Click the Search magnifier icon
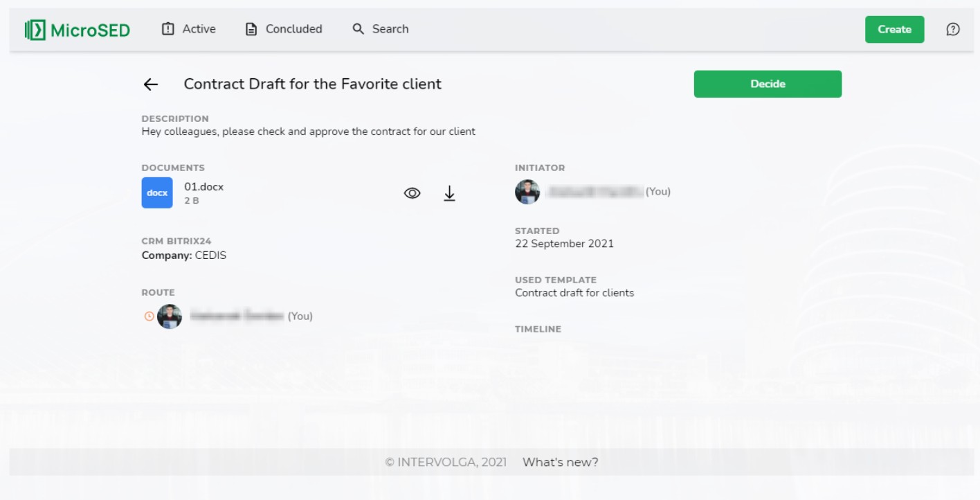Screen dimensions: 980x500 [358, 29]
